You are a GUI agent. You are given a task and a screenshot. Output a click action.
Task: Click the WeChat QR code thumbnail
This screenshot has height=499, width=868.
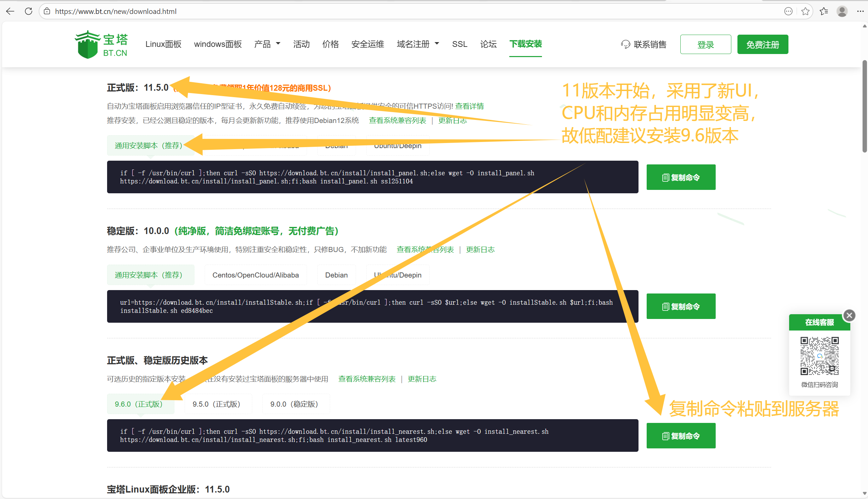pyautogui.click(x=819, y=356)
